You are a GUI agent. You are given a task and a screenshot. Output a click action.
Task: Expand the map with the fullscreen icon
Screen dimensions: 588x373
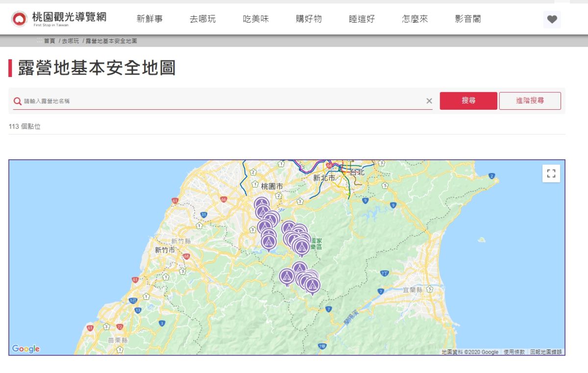point(551,173)
